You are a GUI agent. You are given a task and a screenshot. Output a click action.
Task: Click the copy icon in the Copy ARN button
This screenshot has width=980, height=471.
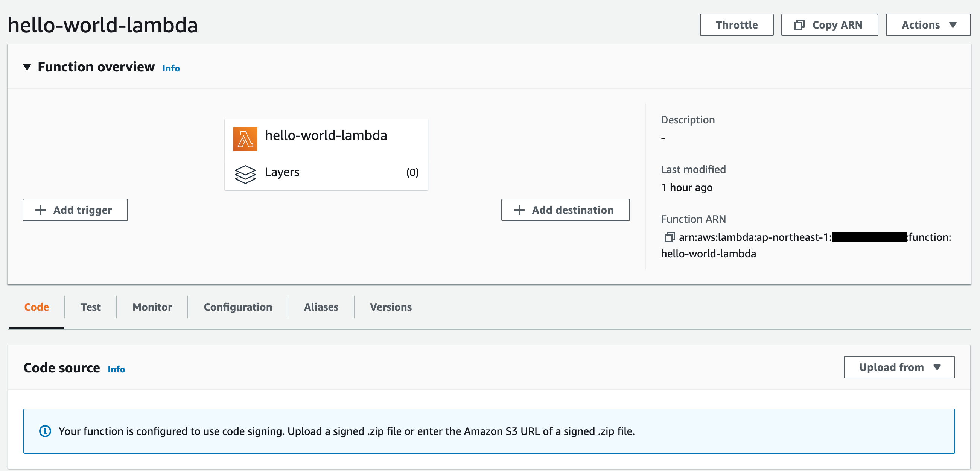click(799, 25)
